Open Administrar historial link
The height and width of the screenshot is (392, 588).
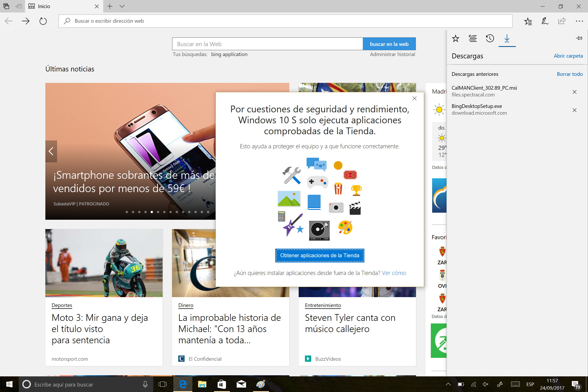click(392, 54)
